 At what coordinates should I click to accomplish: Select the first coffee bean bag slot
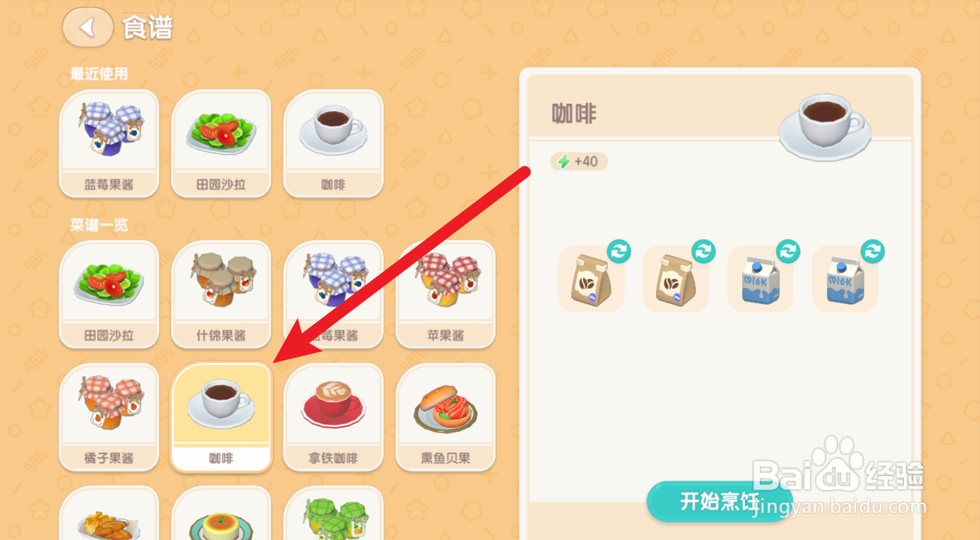pos(591,279)
